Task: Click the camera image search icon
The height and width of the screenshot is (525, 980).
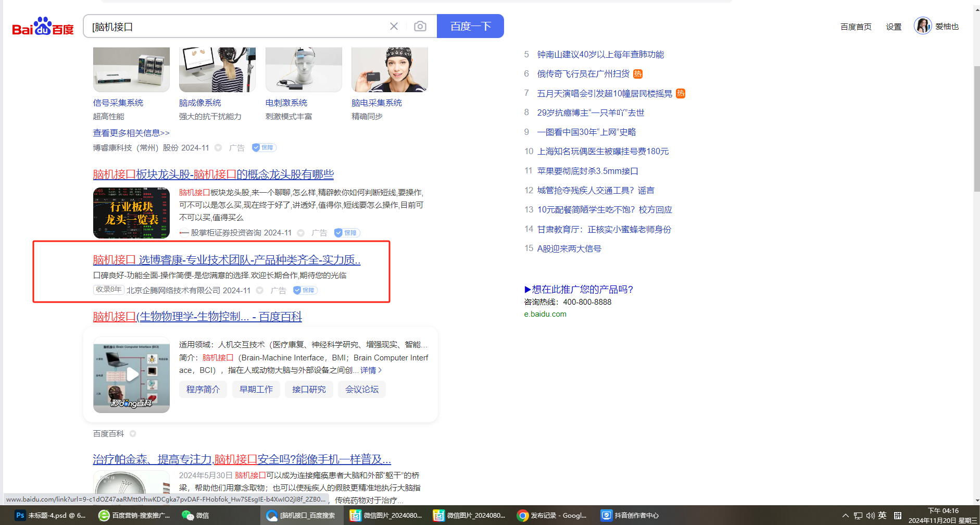Action: point(420,27)
